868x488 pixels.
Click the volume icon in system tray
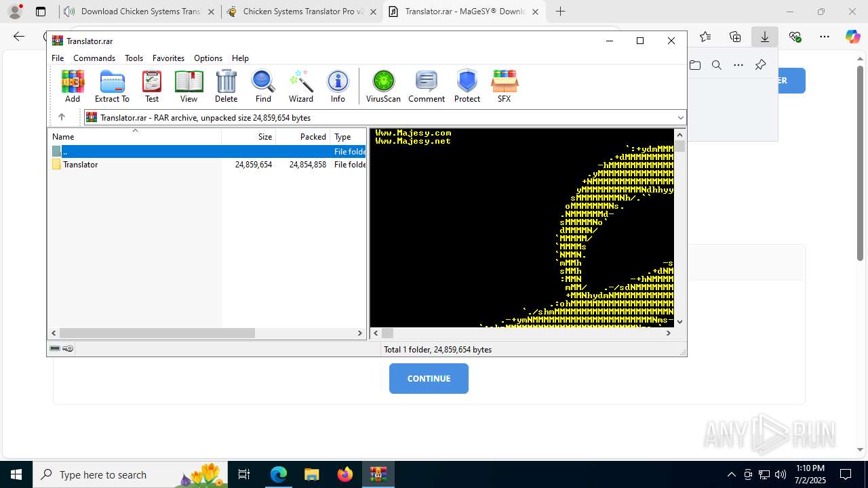point(781,474)
